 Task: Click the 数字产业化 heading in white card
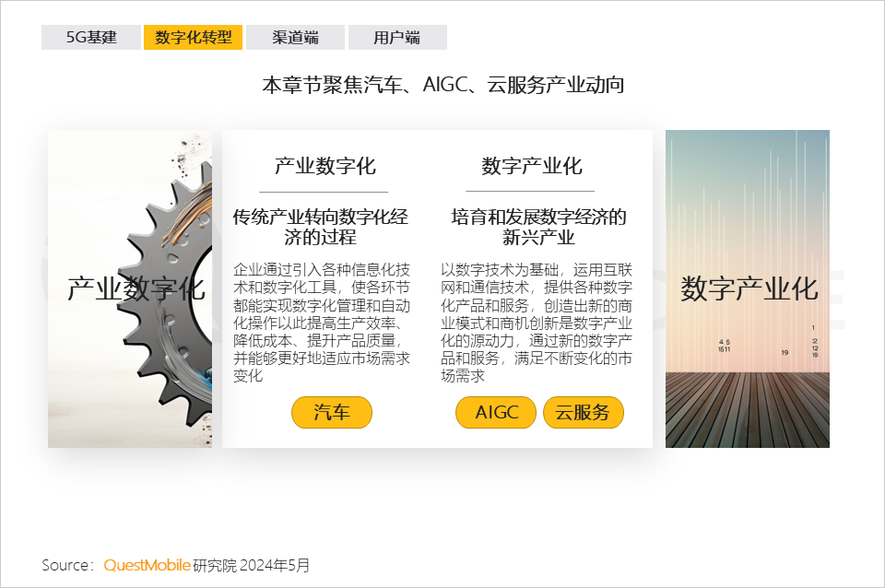point(532,167)
